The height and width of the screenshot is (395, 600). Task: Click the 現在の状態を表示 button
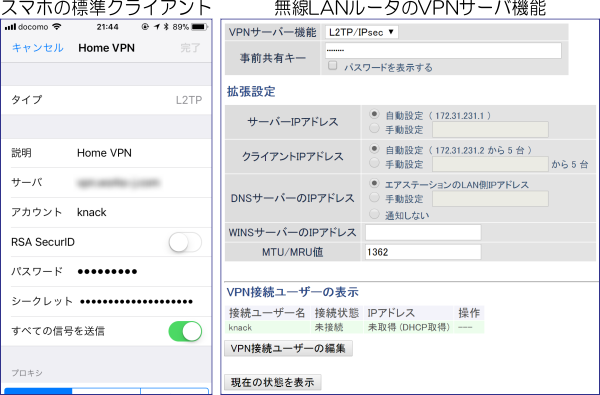pyautogui.click(x=272, y=382)
